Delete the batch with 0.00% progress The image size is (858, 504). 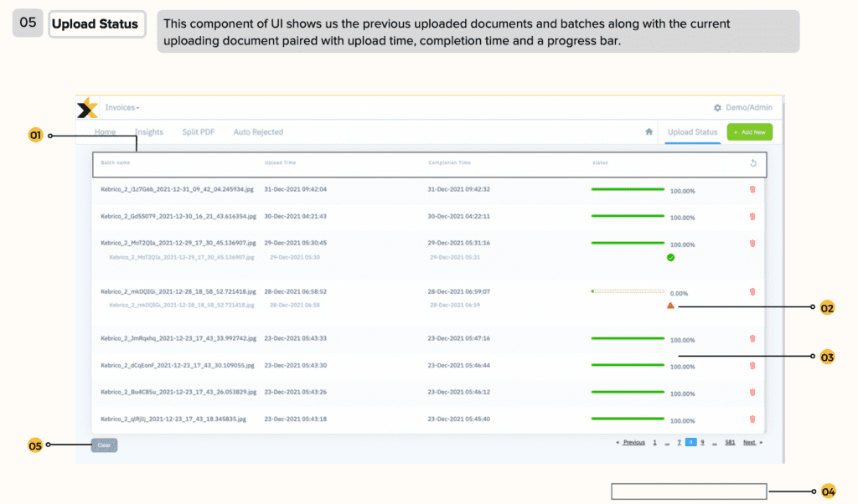pos(752,292)
